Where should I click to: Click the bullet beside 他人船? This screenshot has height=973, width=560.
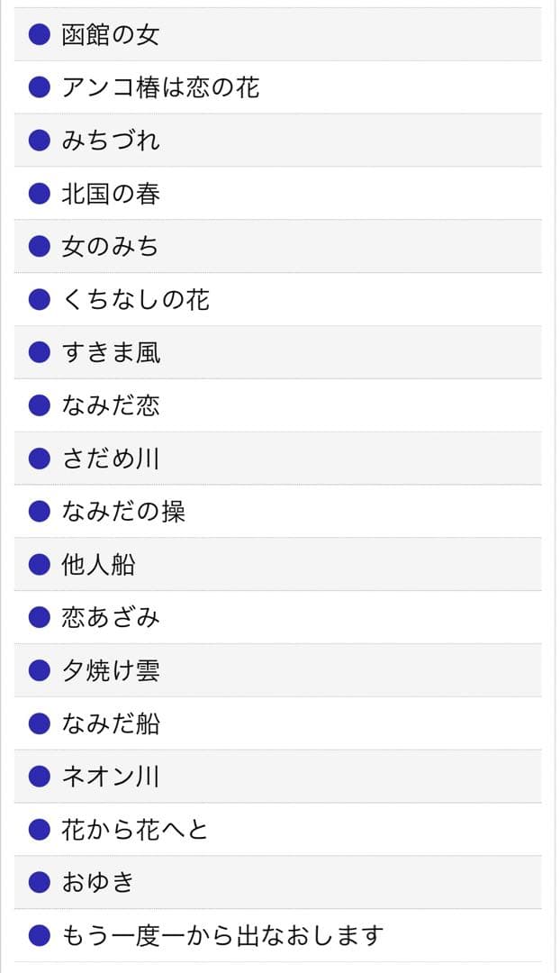(37, 565)
